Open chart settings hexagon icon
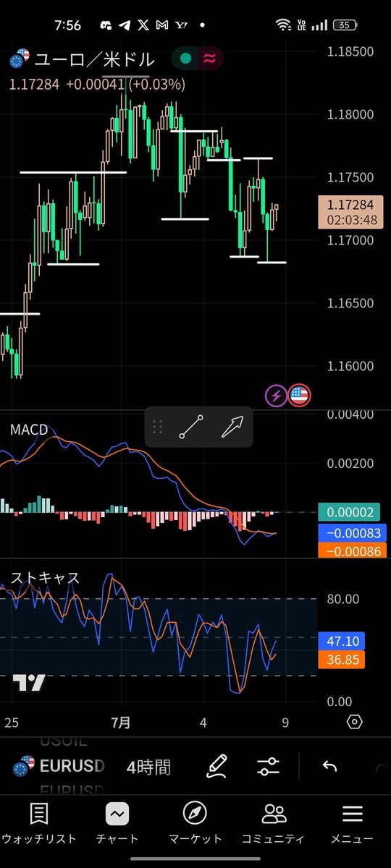The height and width of the screenshot is (868, 391). (x=354, y=721)
